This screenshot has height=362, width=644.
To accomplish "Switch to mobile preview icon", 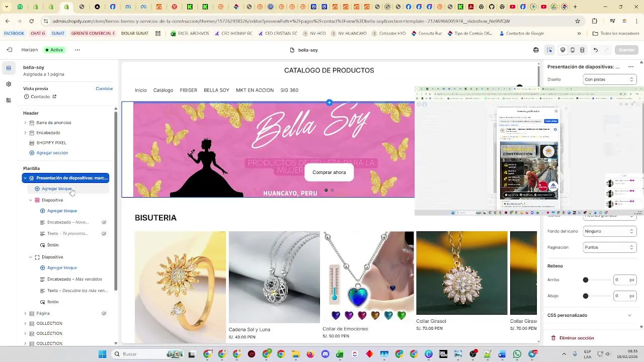I will tap(573, 50).
